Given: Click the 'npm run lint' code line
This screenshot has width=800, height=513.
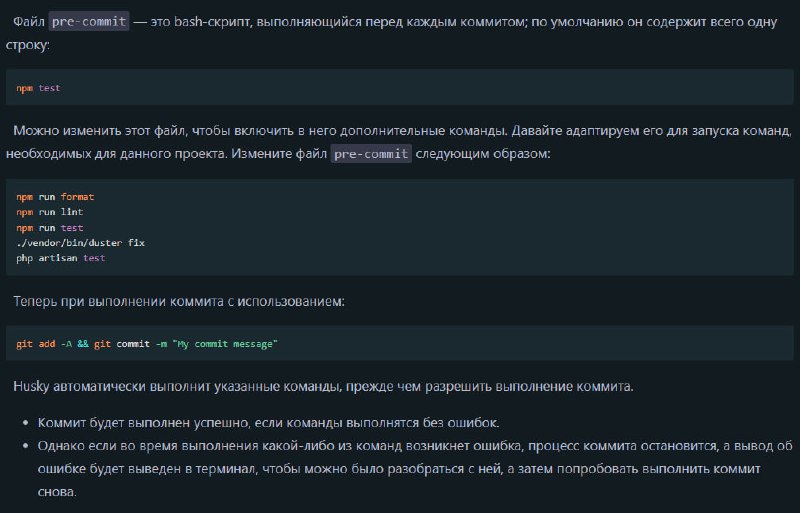Looking at the screenshot, I should click(49, 212).
